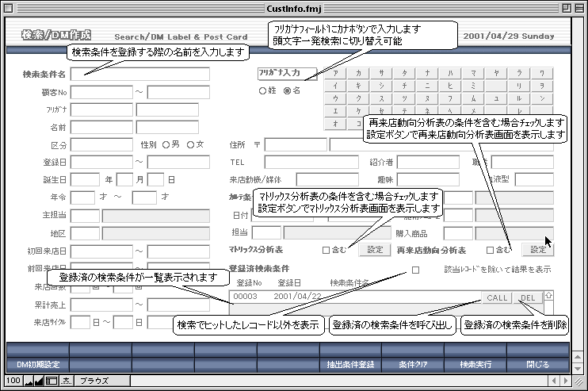Click the zoom-out mountain icon
Viewport: 588px width, 391px height.
(x=29, y=381)
